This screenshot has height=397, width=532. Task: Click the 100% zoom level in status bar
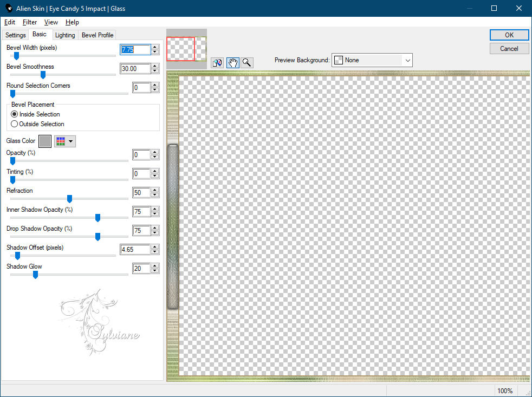[x=505, y=391]
